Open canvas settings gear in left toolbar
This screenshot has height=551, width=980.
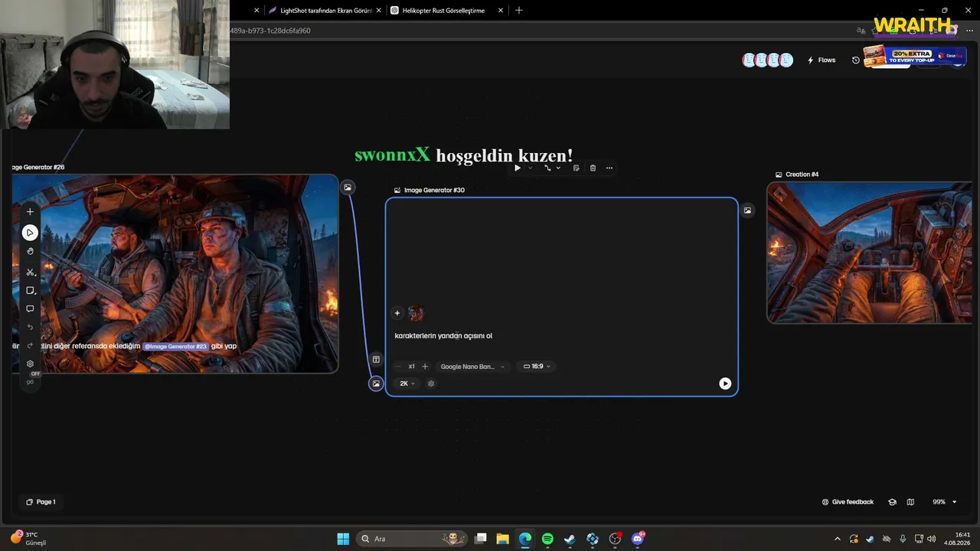pyautogui.click(x=30, y=364)
